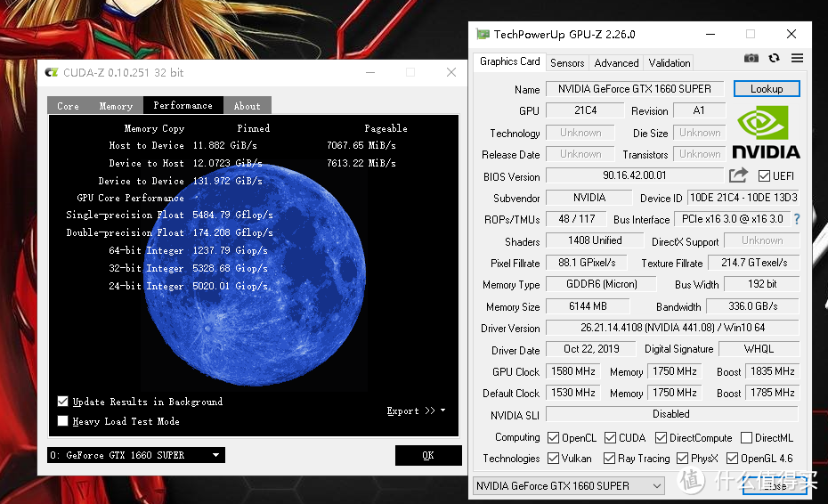
Task: Open the Validation tab in GPU-Z
Action: (669, 63)
